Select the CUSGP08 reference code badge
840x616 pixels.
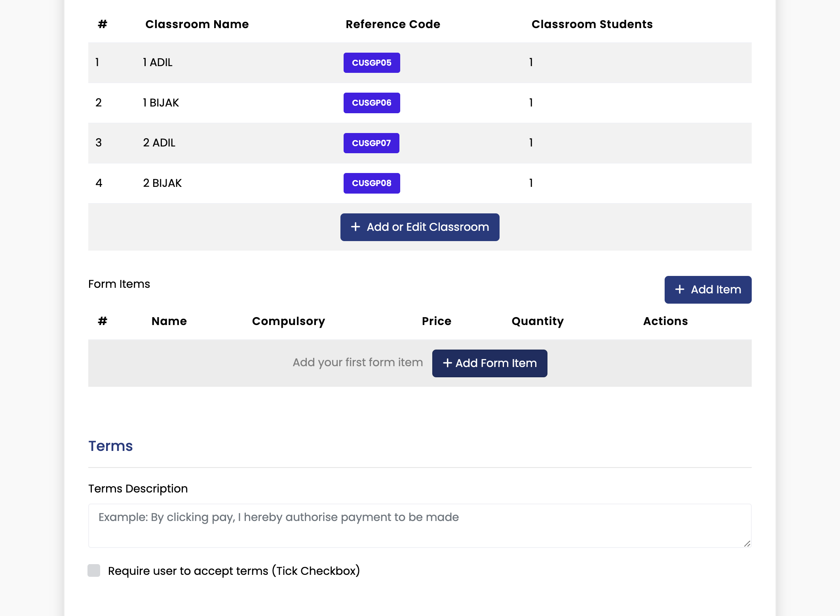click(x=372, y=183)
